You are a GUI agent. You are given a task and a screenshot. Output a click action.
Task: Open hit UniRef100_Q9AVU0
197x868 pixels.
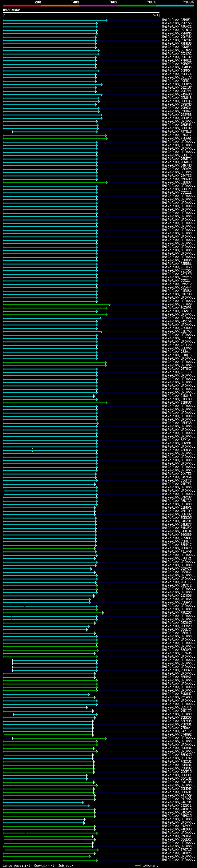[x=177, y=37]
